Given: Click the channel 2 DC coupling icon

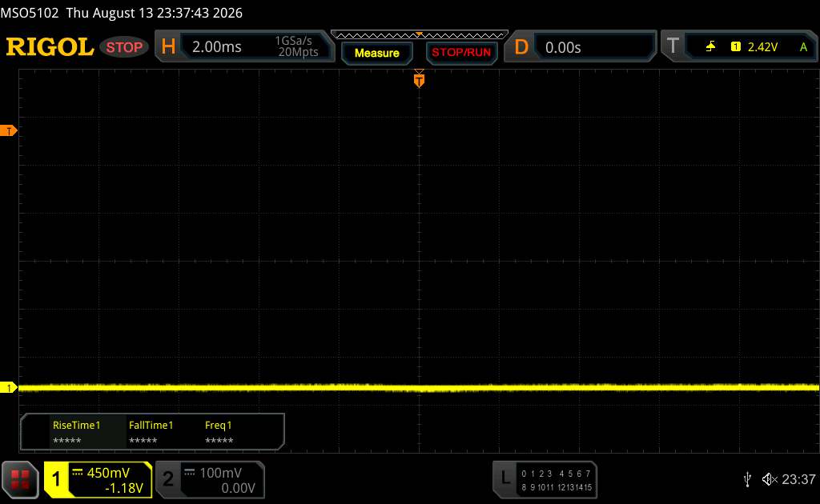Looking at the screenshot, I should 190,473.
